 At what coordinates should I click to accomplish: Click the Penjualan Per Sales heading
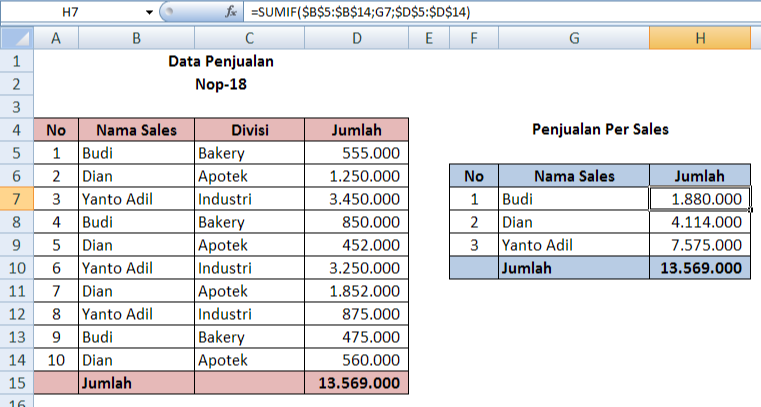point(600,129)
